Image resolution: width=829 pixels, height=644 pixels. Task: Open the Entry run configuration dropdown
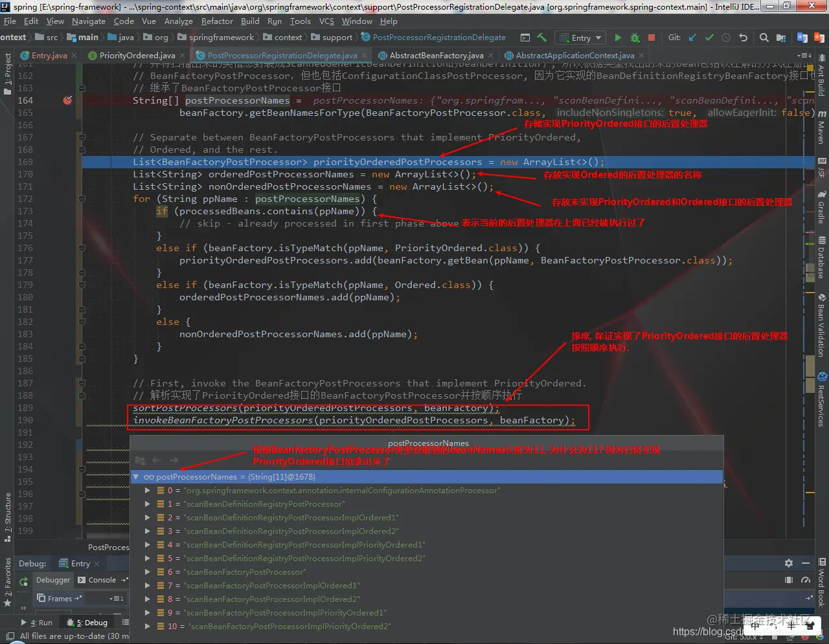pos(580,38)
